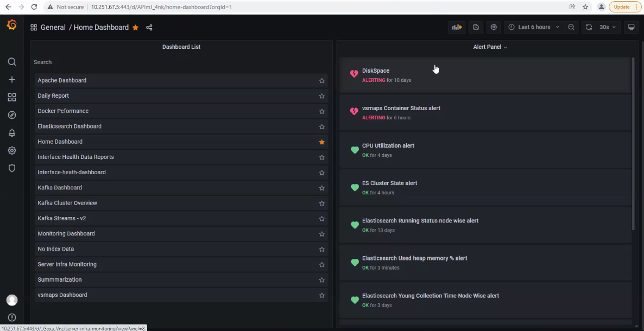Open the Kafka Streams - v2 dashboard
Viewport: 644px width, 331px height.
(x=61, y=218)
